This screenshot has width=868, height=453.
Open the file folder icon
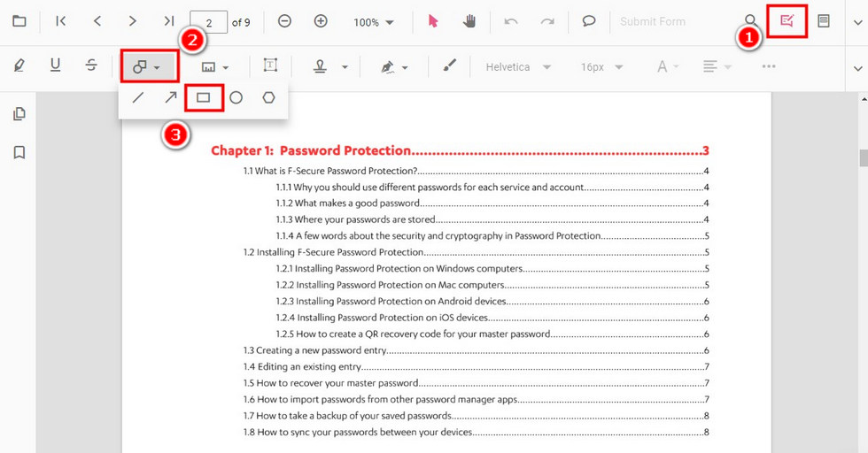pos(19,21)
